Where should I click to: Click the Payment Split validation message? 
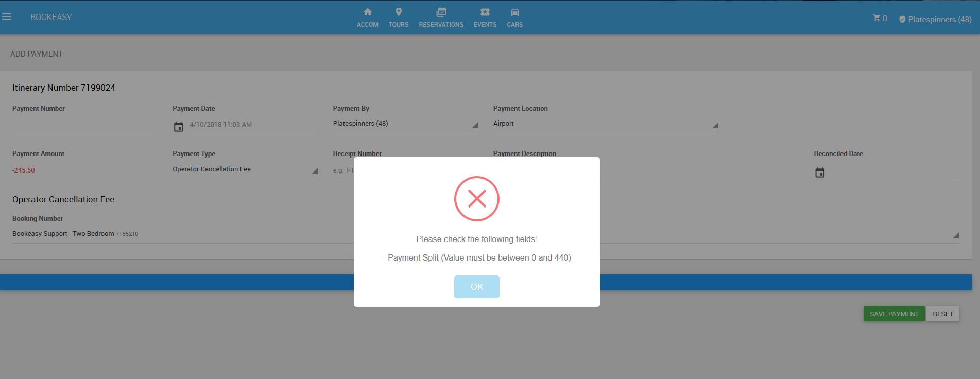pyautogui.click(x=477, y=257)
